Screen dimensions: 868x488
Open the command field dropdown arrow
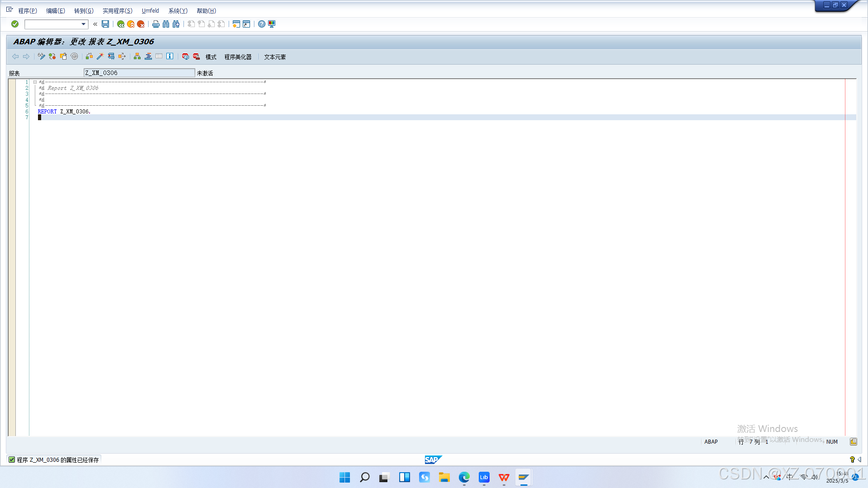(83, 24)
